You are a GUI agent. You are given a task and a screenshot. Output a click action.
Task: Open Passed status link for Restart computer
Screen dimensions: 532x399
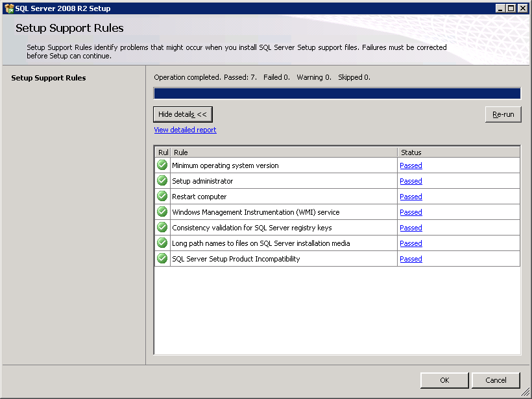pos(411,197)
